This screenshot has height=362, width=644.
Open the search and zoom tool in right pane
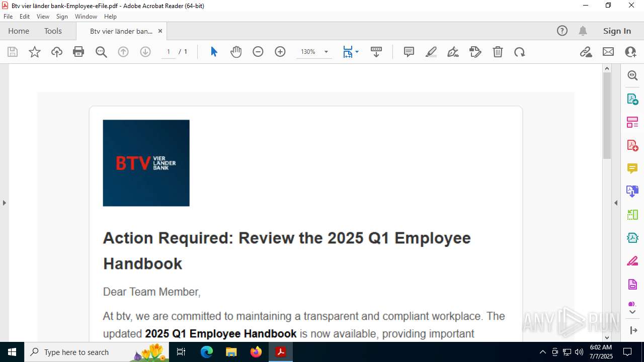[x=632, y=75]
